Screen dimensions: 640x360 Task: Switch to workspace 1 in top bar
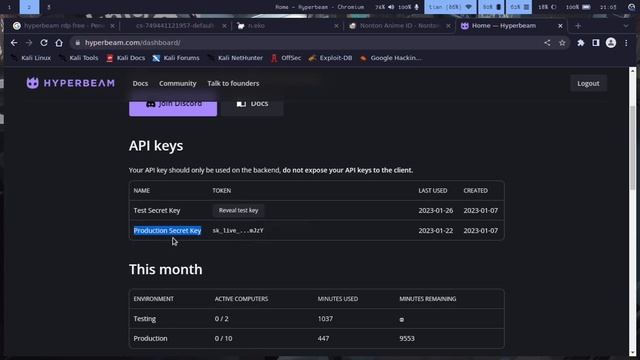(x=9, y=7)
